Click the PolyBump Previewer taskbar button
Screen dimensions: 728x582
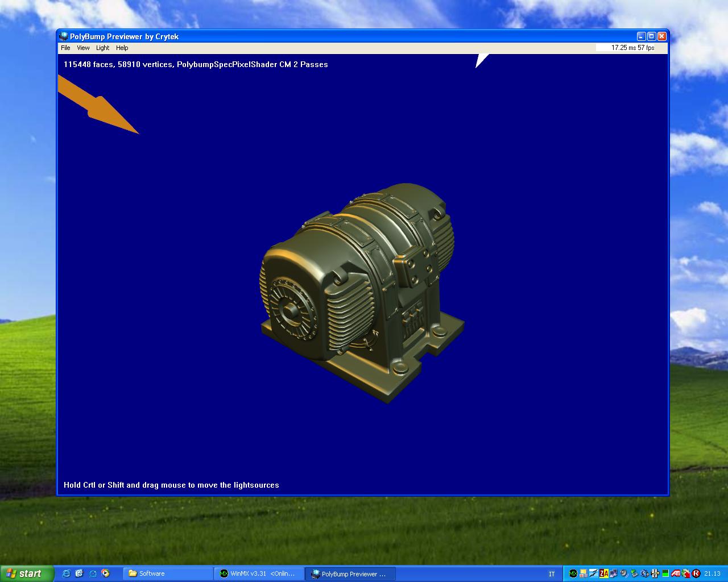350,573
